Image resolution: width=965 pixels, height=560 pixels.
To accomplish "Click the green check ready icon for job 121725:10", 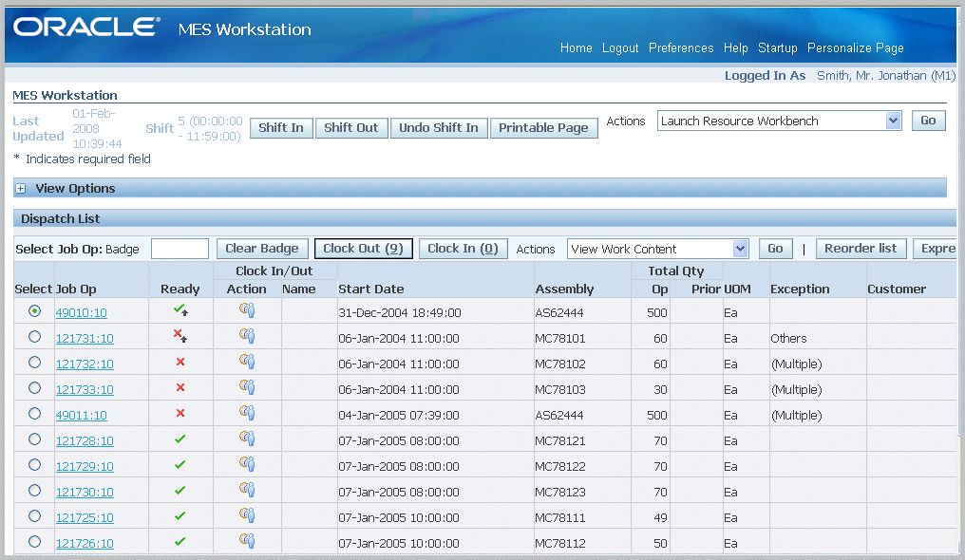I will 180,515.
